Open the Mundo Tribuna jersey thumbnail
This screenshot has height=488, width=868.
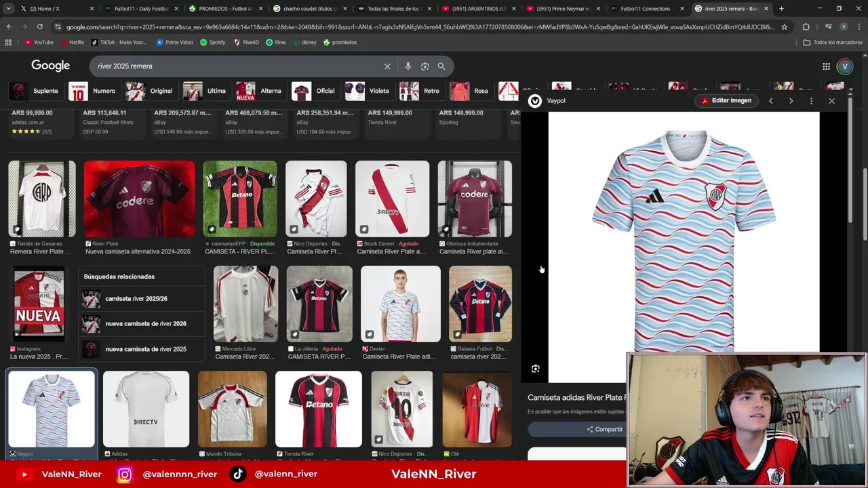pos(233,409)
